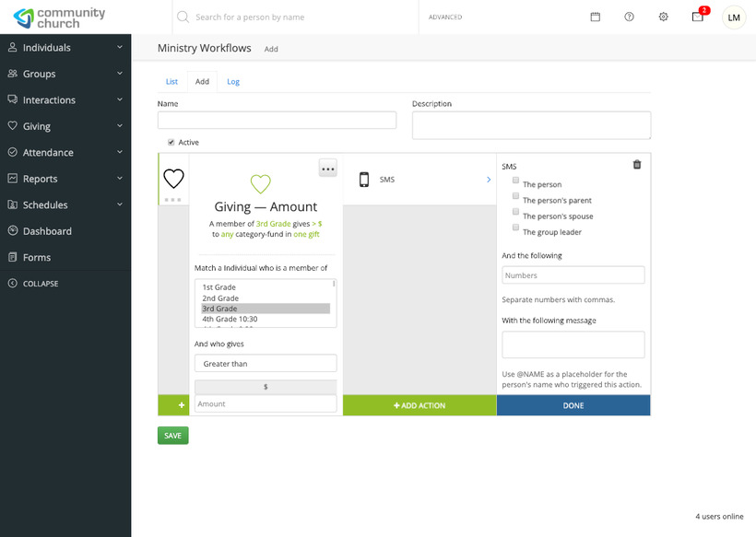The image size is (756, 537).
Task: Open the ellipsis options menu on Giving — Amount card
Action: [x=327, y=168]
